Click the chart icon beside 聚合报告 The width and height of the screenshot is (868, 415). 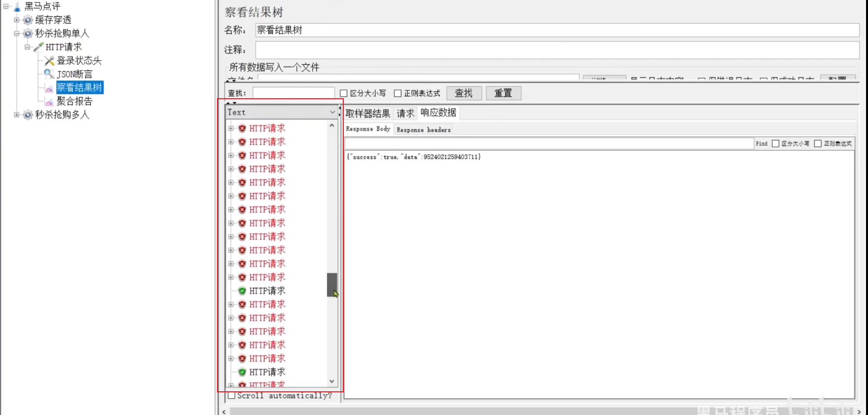click(x=49, y=102)
